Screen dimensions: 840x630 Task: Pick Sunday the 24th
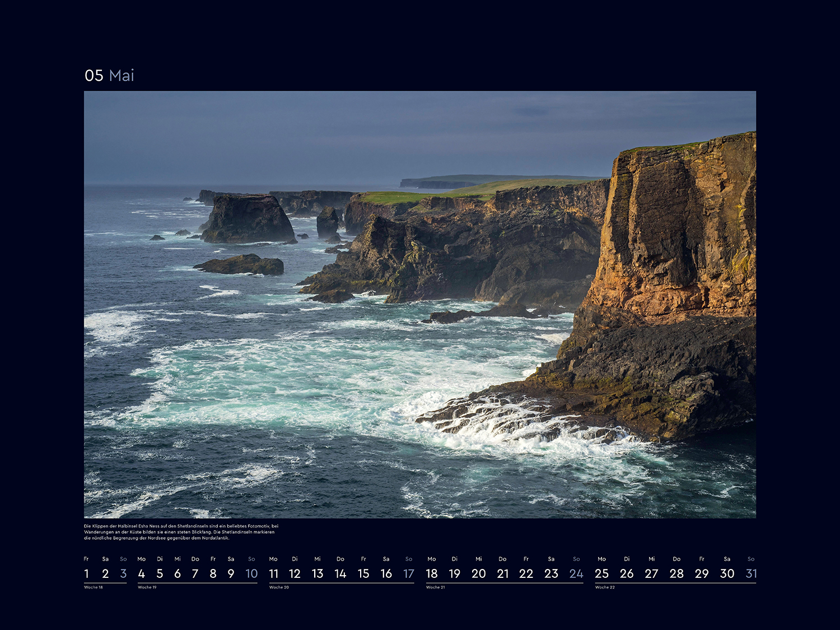pos(576,573)
